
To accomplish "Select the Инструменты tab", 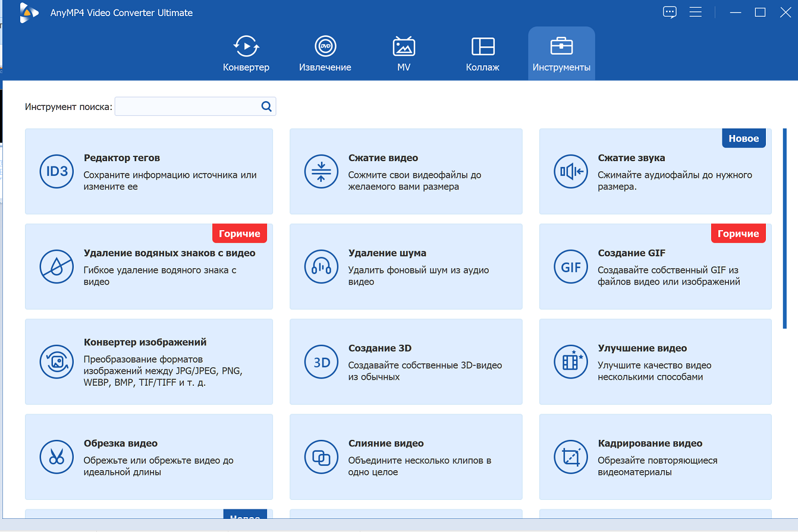I will [561, 53].
